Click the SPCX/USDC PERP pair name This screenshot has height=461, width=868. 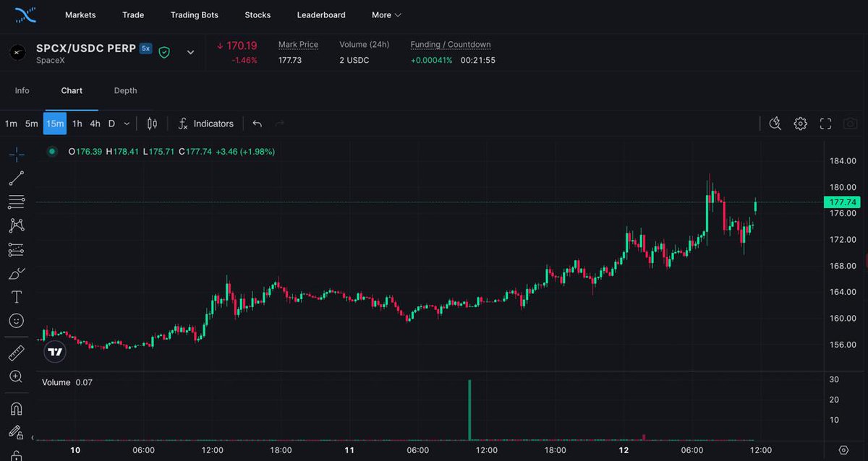click(86, 48)
